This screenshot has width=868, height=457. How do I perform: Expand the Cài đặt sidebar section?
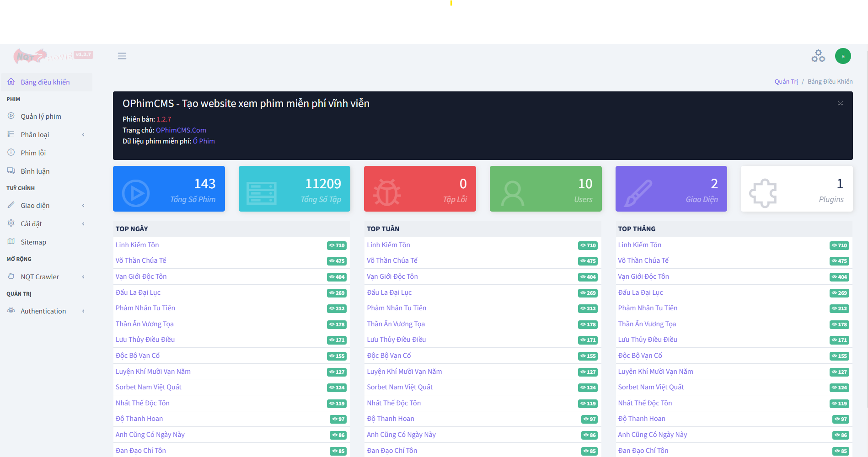point(46,224)
